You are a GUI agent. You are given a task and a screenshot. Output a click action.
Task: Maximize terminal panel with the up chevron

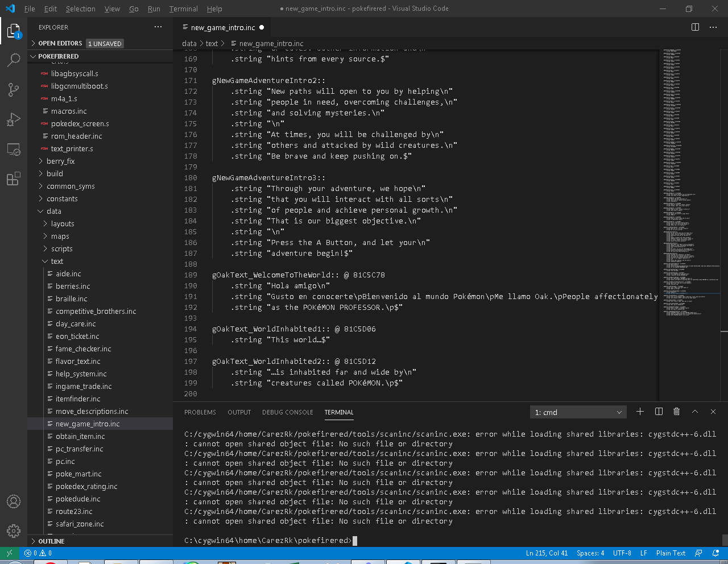694,412
